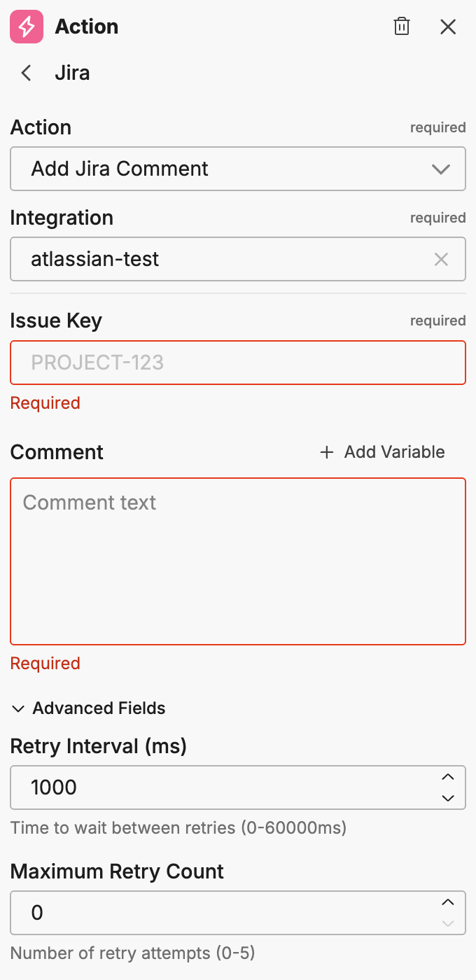Focus the Issue Key input field
The height and width of the screenshot is (980, 476).
[238, 363]
